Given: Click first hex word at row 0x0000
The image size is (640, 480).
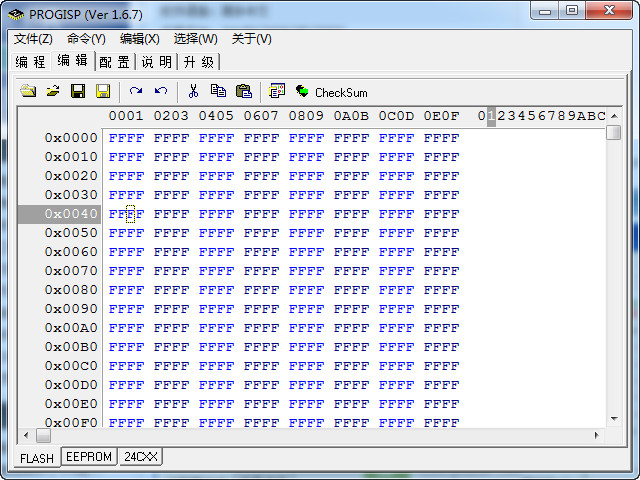Looking at the screenshot, I should tap(126, 138).
